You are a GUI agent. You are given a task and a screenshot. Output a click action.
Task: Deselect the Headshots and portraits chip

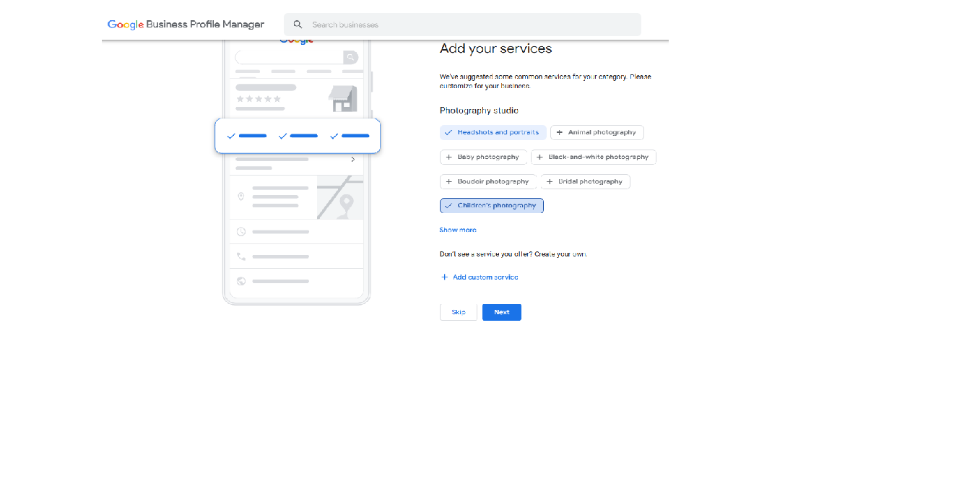point(493,133)
